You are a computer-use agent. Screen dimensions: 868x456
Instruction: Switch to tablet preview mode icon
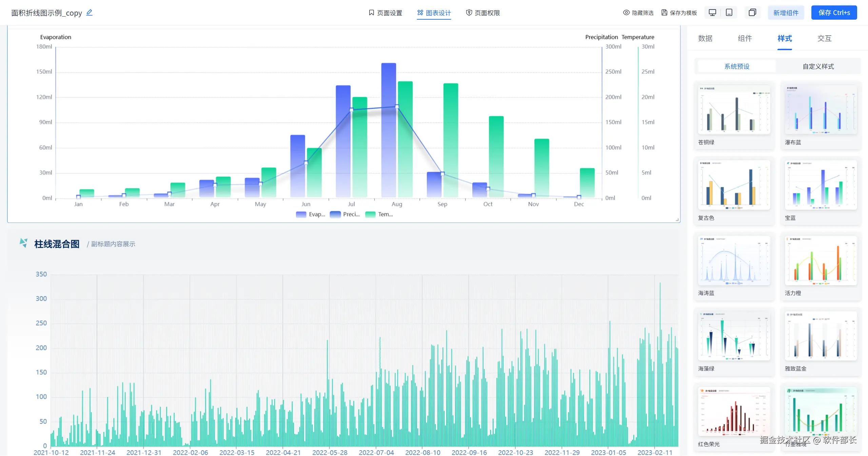click(x=729, y=13)
